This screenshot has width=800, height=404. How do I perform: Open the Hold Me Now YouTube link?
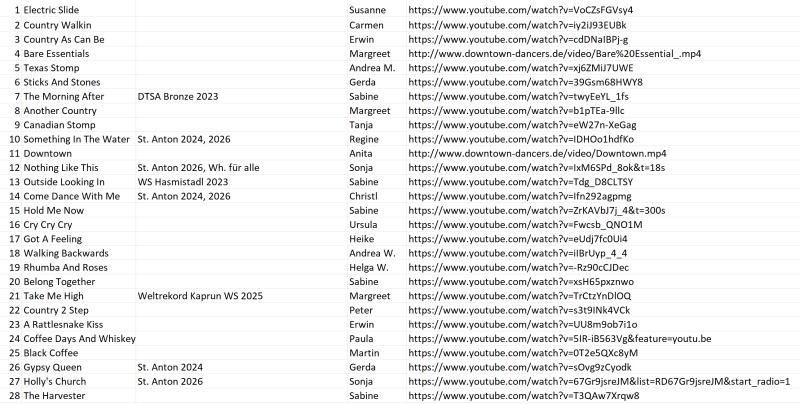click(x=537, y=211)
